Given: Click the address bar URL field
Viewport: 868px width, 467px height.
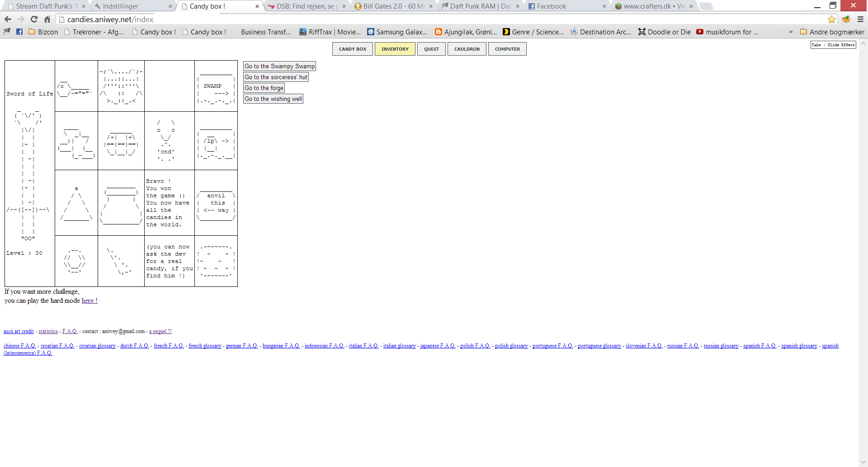Looking at the screenshot, I should click(407, 19).
